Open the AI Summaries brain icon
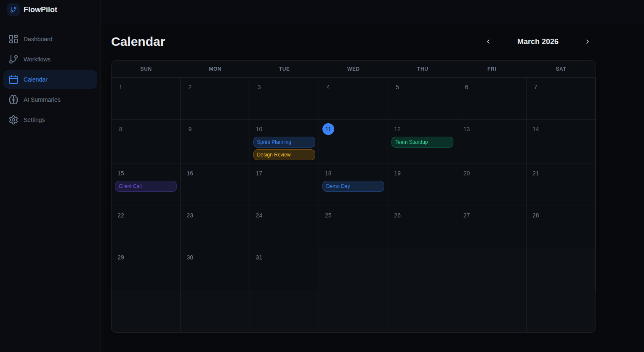644x352 pixels. (x=13, y=100)
